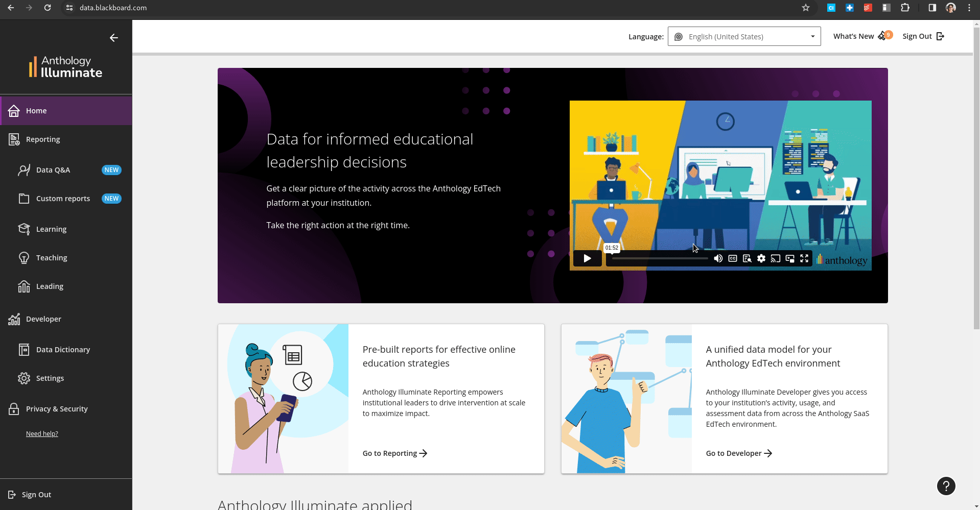This screenshot has height=510, width=980.
Task: Open the Leading institution icon
Action: point(24,286)
